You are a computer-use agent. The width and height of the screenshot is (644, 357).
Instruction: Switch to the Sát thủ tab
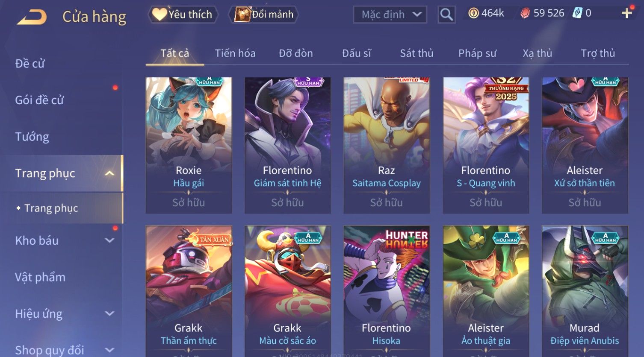[417, 53]
